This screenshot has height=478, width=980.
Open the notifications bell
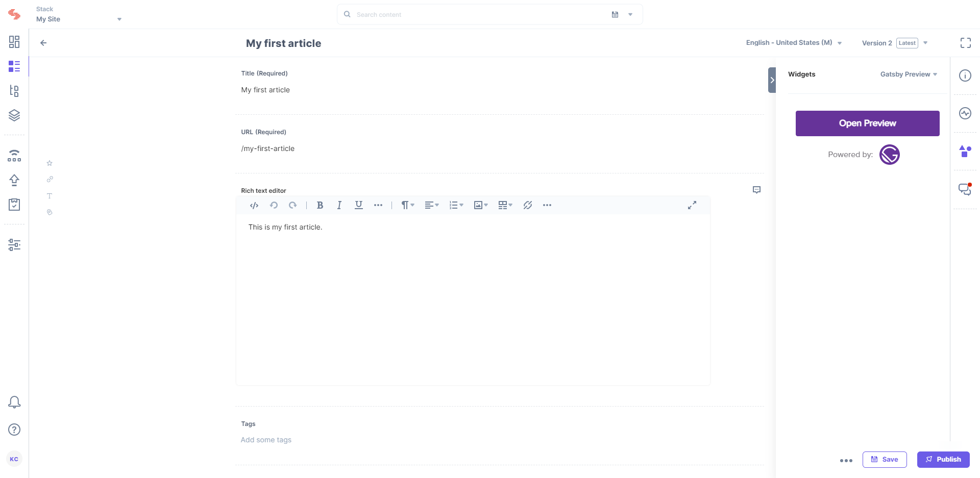click(14, 402)
